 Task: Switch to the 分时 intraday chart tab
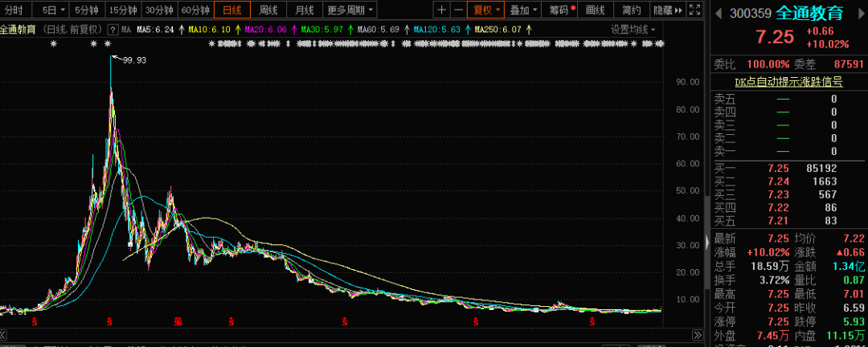[x=14, y=10]
